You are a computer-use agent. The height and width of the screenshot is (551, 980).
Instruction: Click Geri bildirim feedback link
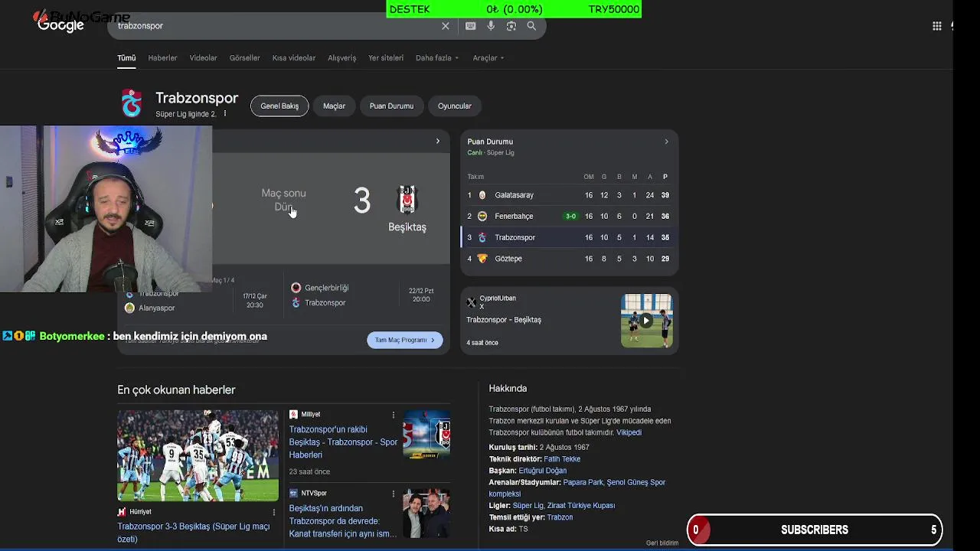point(662,543)
